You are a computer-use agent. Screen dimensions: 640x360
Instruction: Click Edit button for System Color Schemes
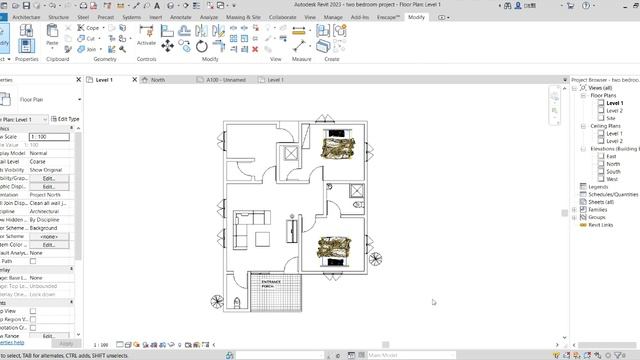pyautogui.click(x=49, y=244)
